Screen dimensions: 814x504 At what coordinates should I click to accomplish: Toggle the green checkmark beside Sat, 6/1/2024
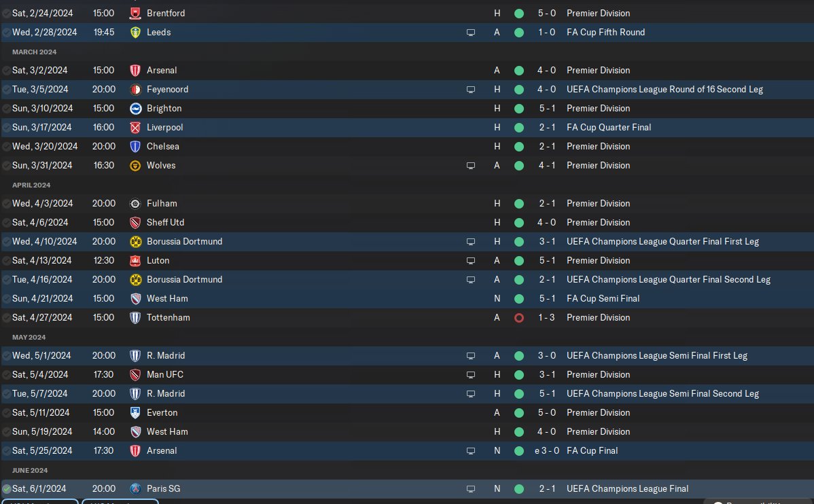(x=6, y=489)
